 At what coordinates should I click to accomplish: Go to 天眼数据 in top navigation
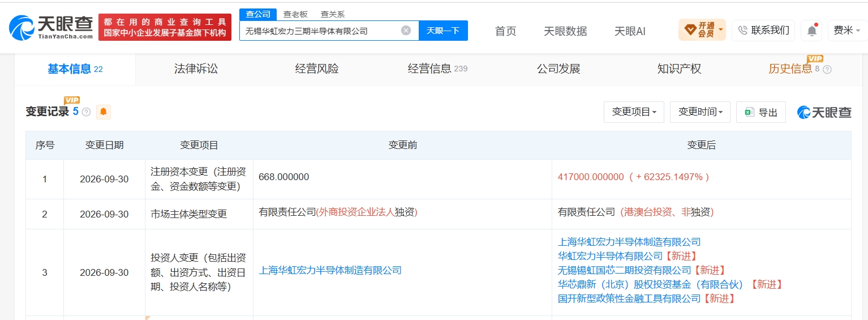pos(565,31)
